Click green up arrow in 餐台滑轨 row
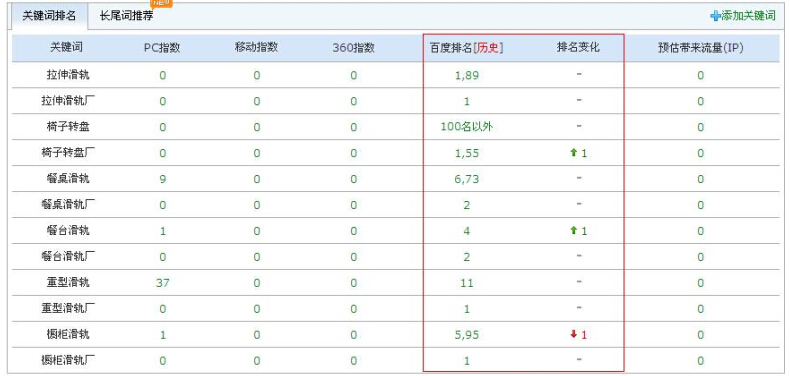790x376 pixels. (573, 230)
